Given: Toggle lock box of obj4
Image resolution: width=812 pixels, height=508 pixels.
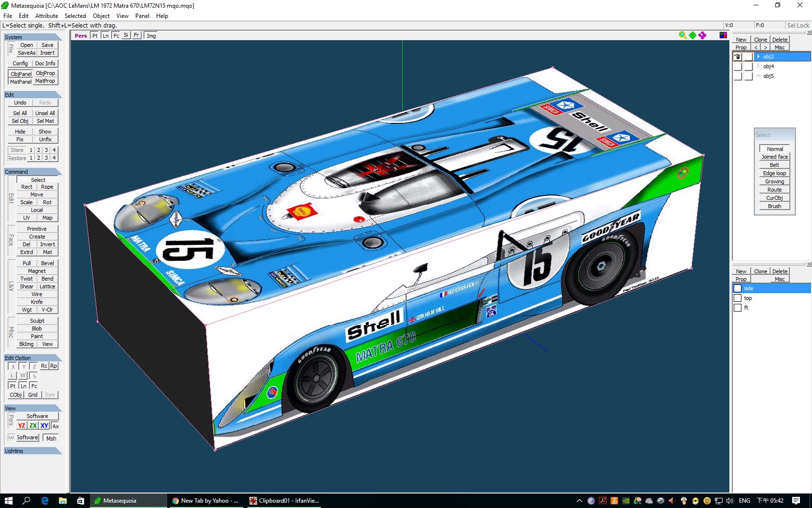Looking at the screenshot, I should coord(748,66).
